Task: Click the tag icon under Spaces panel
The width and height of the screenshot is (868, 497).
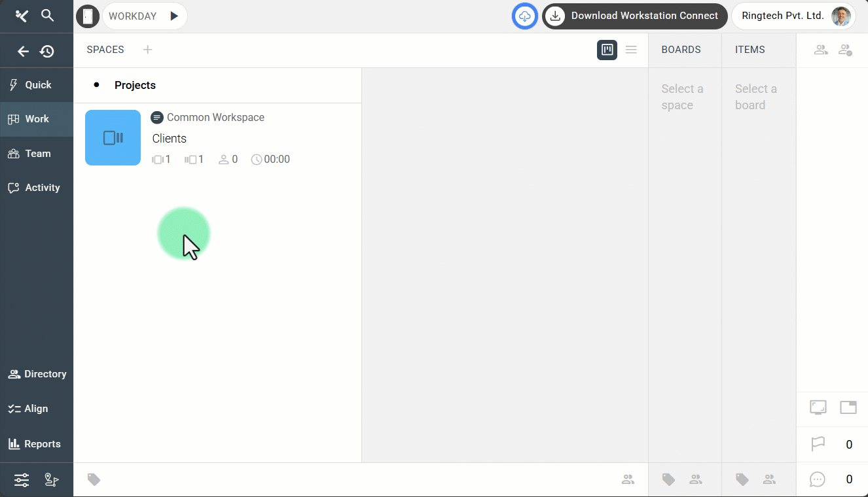Action: click(x=94, y=480)
